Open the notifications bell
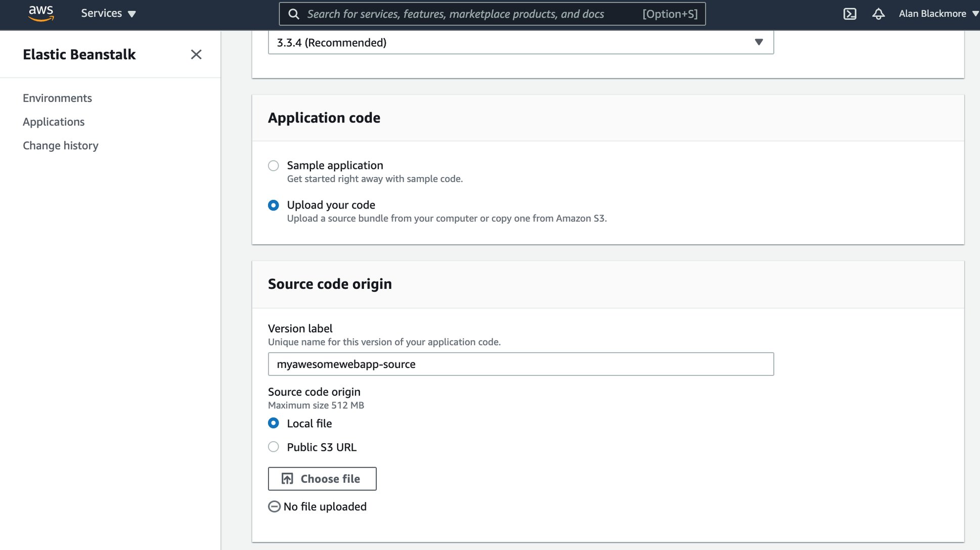Image resolution: width=980 pixels, height=550 pixels. click(x=878, y=14)
